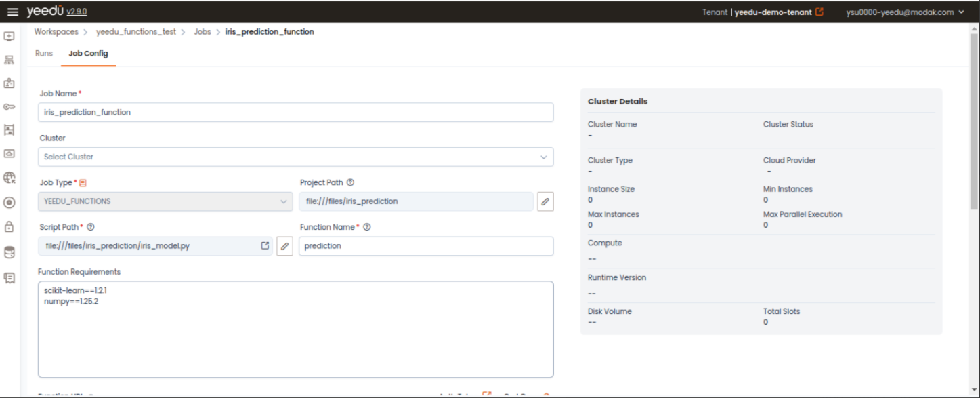980x398 pixels.
Task: Open the circular target sidebar icon
Action: tap(9, 202)
